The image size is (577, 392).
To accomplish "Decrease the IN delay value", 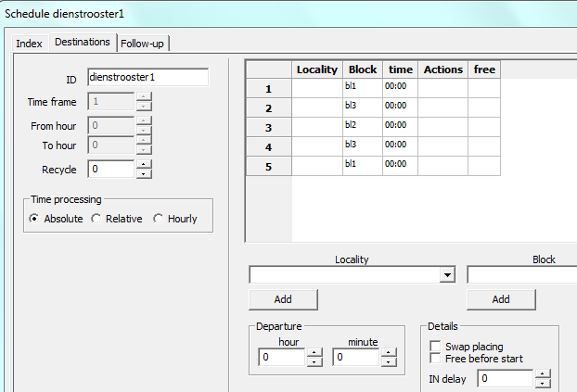I will 543,383.
